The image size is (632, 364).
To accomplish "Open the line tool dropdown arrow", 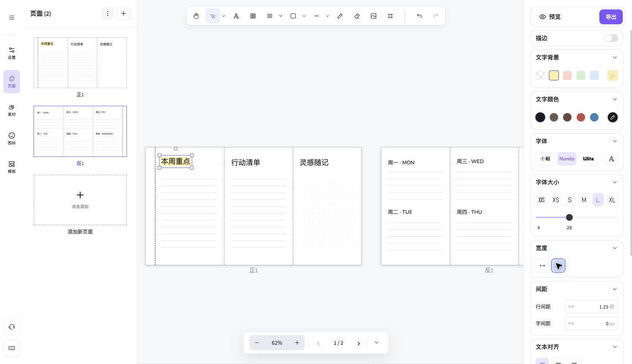I will pyautogui.click(x=328, y=16).
